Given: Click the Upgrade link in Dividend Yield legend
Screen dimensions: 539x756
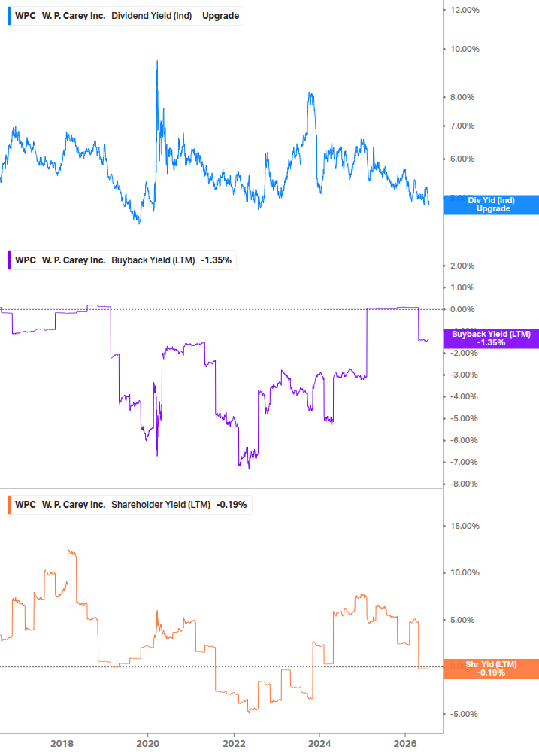Looking at the screenshot, I should [220, 16].
